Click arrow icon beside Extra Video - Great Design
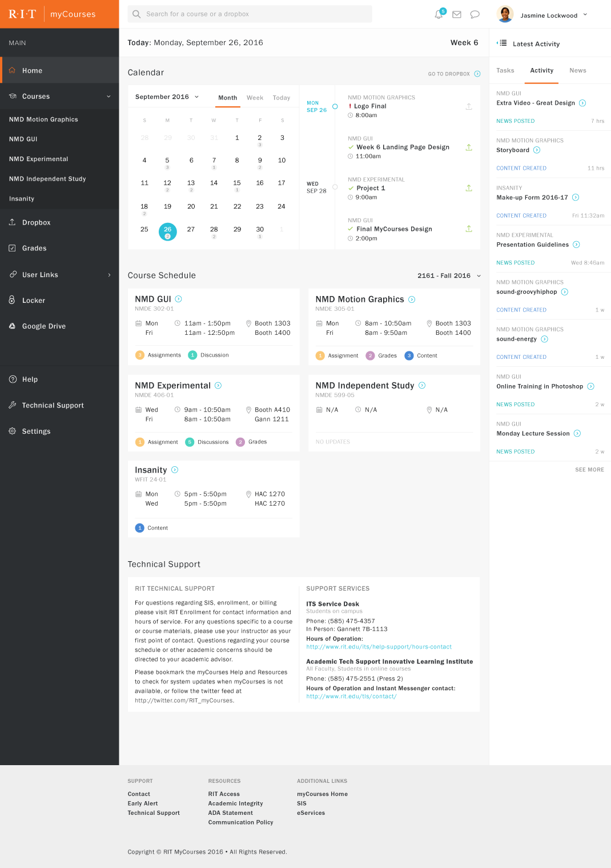The image size is (611, 868). [582, 103]
